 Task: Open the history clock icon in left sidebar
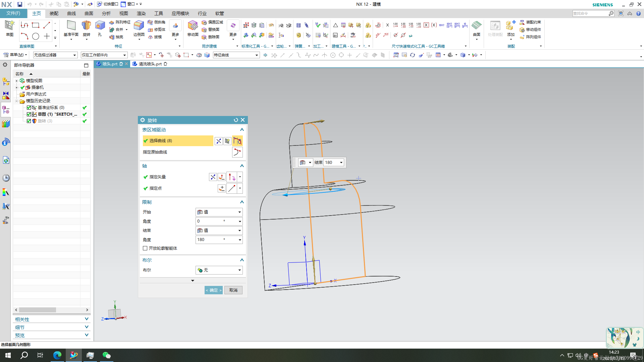pos(6,178)
